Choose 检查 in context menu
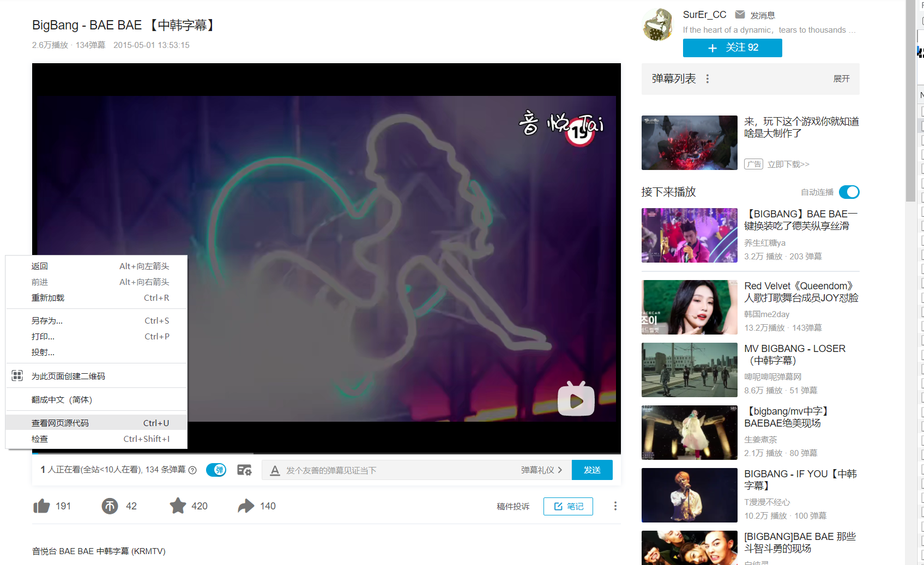 click(96, 439)
